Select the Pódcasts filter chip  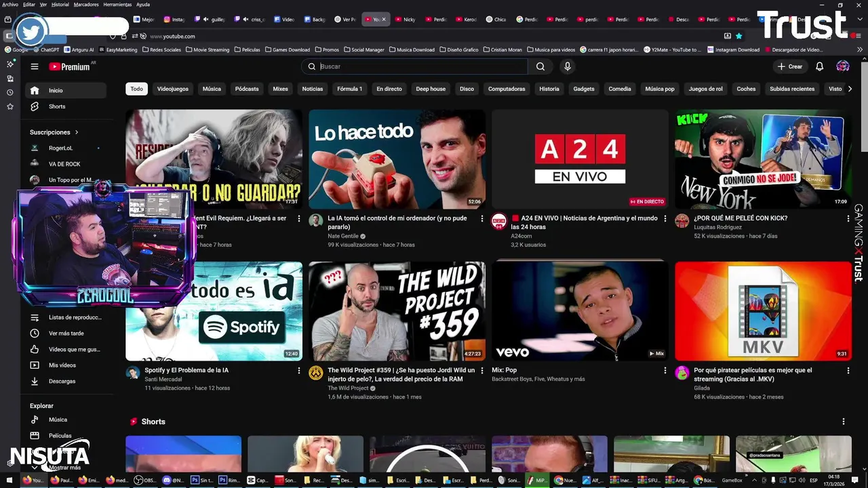coord(247,89)
